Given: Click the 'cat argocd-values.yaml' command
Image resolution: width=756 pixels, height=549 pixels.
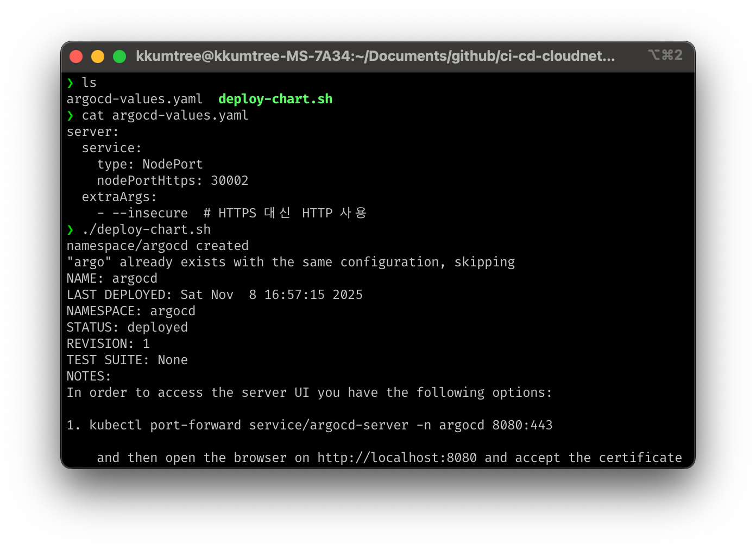Looking at the screenshot, I should click(165, 115).
